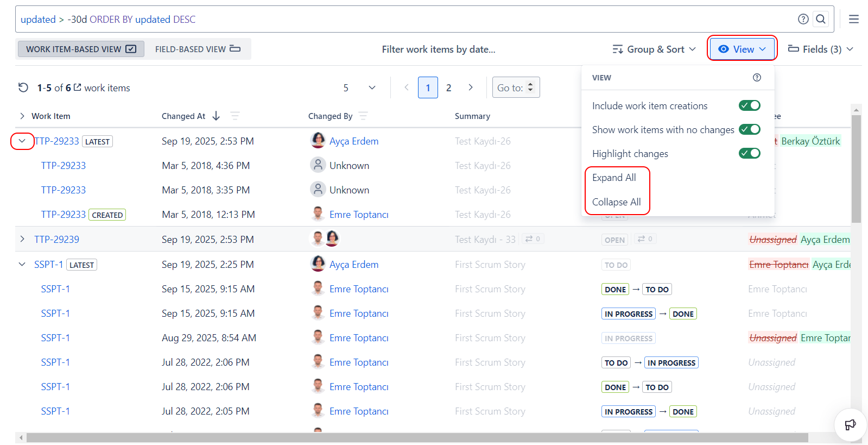Go to page 2 of results

click(x=448, y=87)
